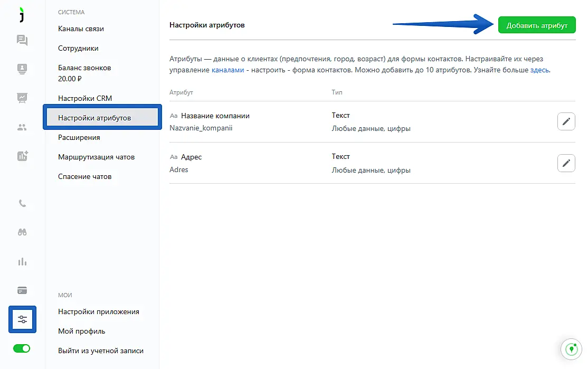
Task: Edit the Адрес attribute with pencil
Action: coord(566,163)
